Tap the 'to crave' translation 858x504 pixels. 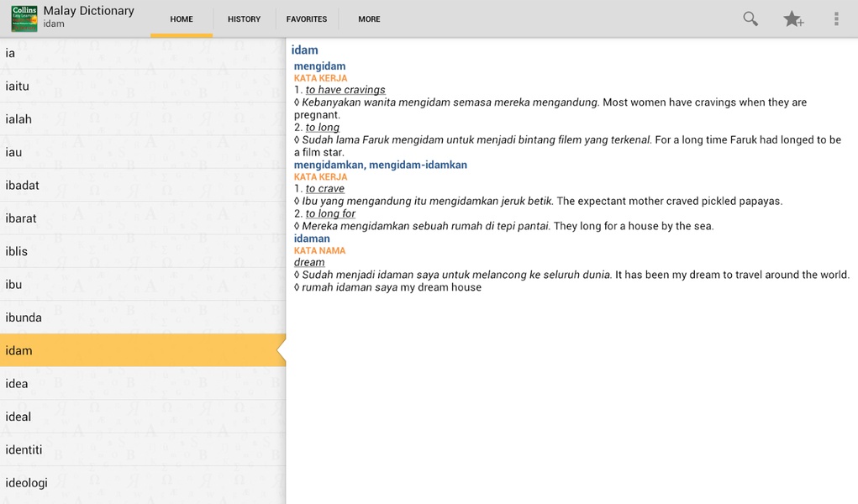point(325,189)
